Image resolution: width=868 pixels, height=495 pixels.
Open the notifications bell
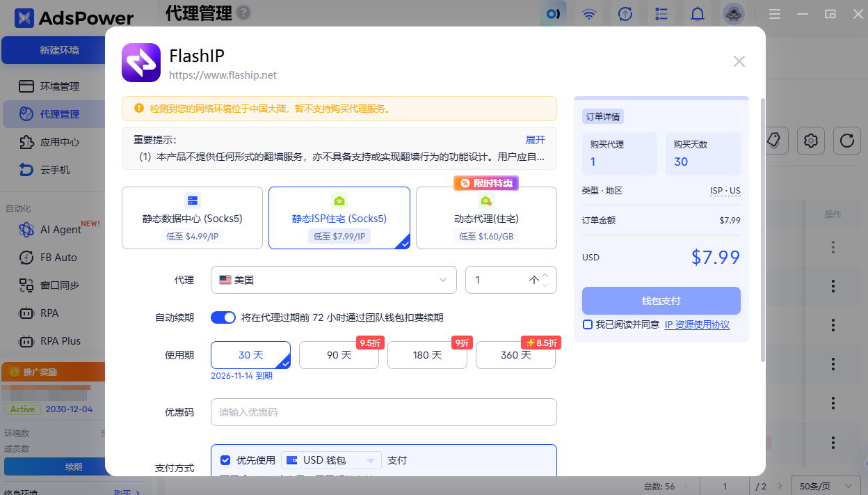[x=698, y=14]
